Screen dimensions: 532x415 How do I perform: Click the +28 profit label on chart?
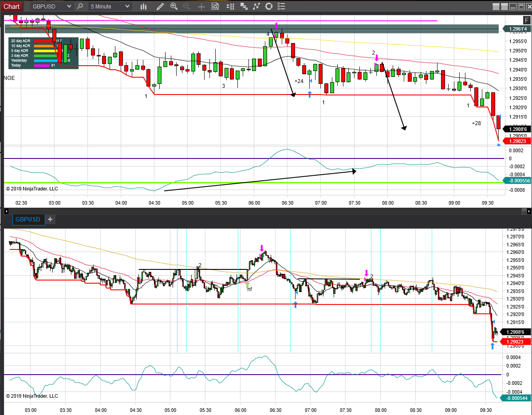[x=477, y=123]
